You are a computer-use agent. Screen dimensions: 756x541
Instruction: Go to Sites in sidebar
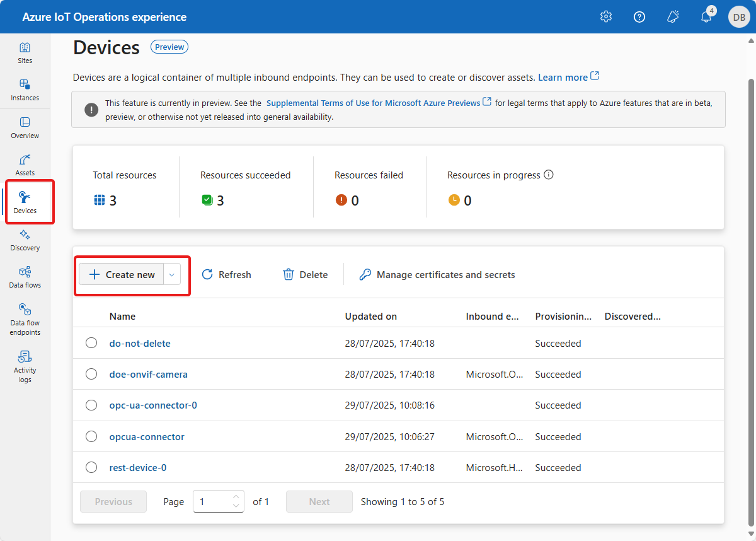click(x=25, y=53)
